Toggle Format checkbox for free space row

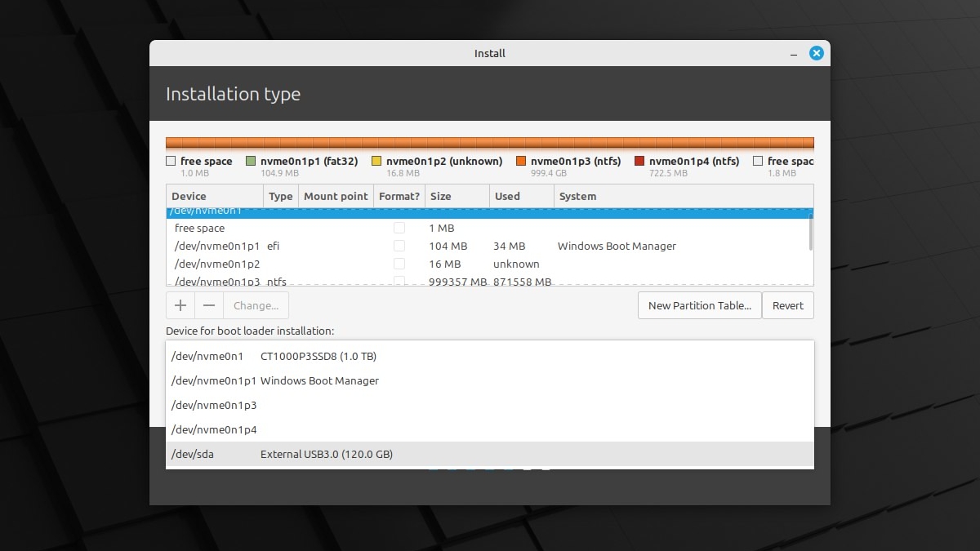click(399, 229)
